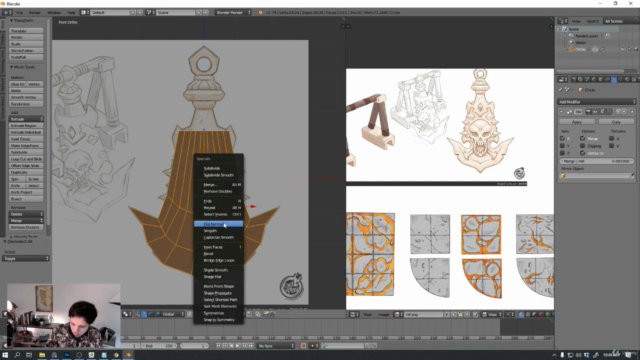Screen dimensions: 640x360
Task: Select Bridge Edge Loops menu entry
Action: pos(218,260)
